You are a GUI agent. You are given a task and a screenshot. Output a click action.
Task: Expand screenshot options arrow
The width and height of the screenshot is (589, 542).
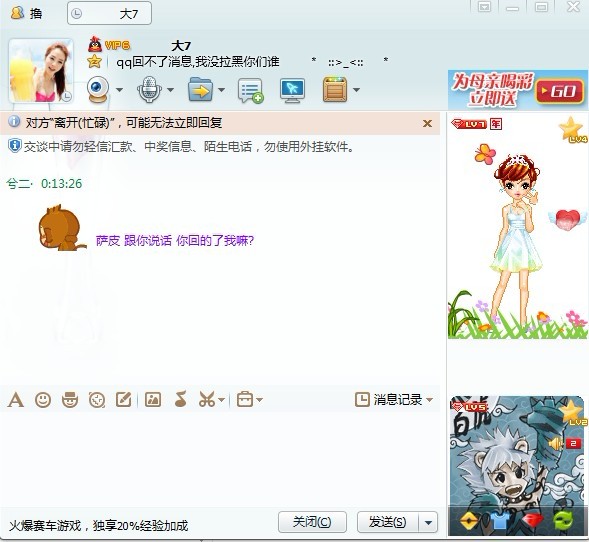222,400
